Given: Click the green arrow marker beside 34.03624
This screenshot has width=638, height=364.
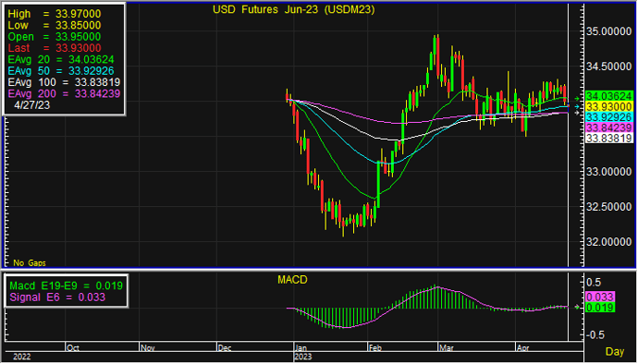Looking at the screenshot, I should coord(577,99).
